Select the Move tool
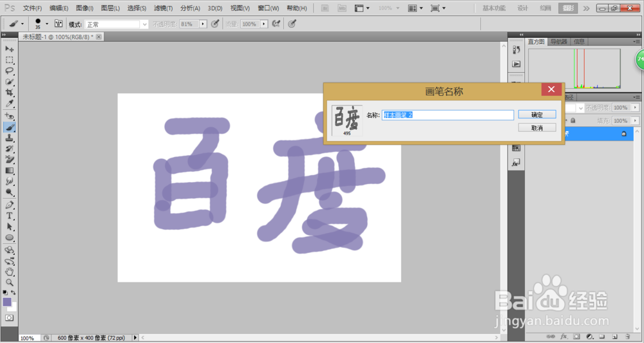Image resolution: width=644 pixels, height=343 pixels. (x=9, y=49)
